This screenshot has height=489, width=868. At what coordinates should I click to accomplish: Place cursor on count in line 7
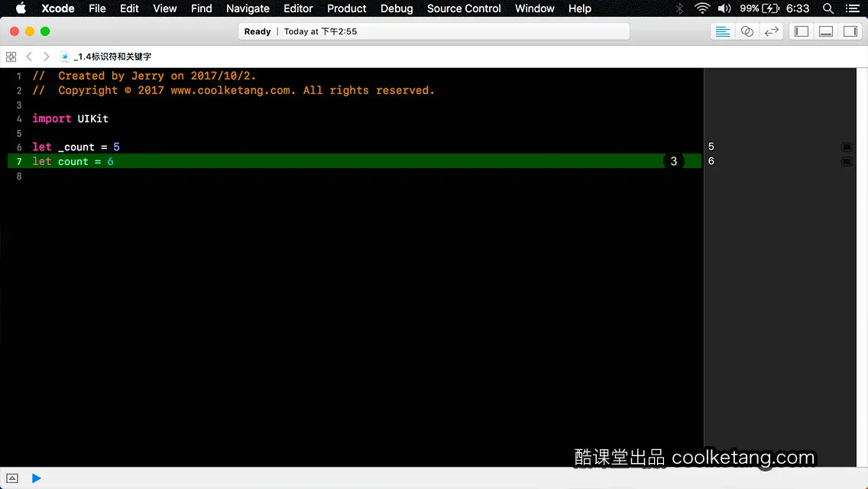[73, 161]
